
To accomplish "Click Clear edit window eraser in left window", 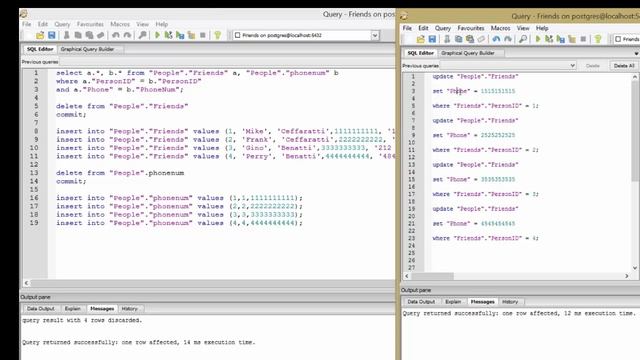I will 100,36.
